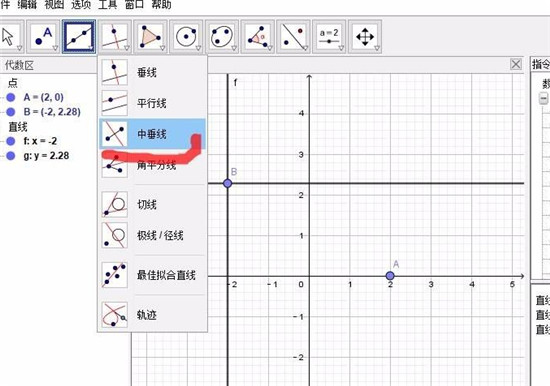550x386 pixels.
Task: Choose 极线 / 径线 from the list
Action: coord(152,235)
